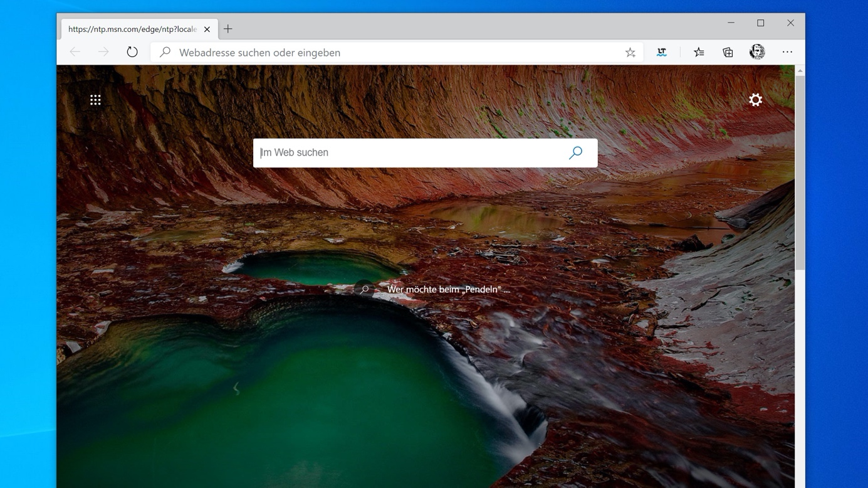Add this page to favorites via the star icon

[x=630, y=53]
